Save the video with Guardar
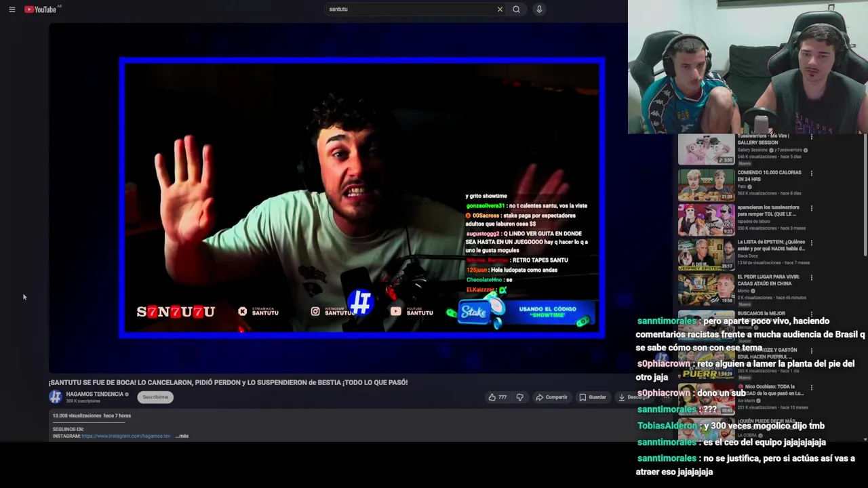This screenshot has height=488, width=868. click(x=593, y=397)
